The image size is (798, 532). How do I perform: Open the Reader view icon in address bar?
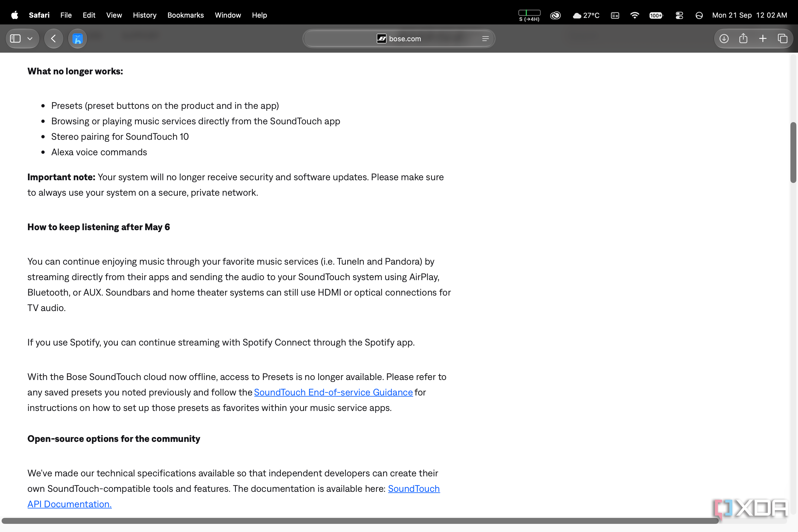pos(485,39)
